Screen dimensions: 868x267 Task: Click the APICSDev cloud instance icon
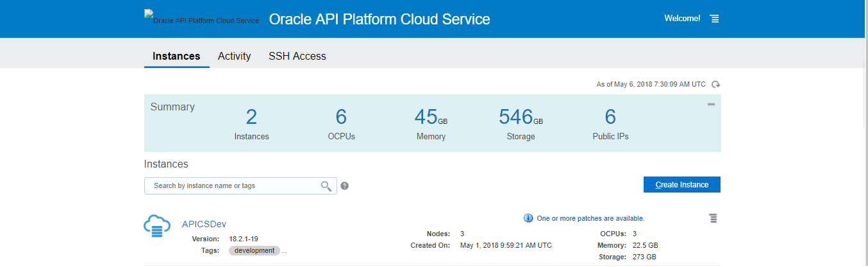tap(157, 226)
